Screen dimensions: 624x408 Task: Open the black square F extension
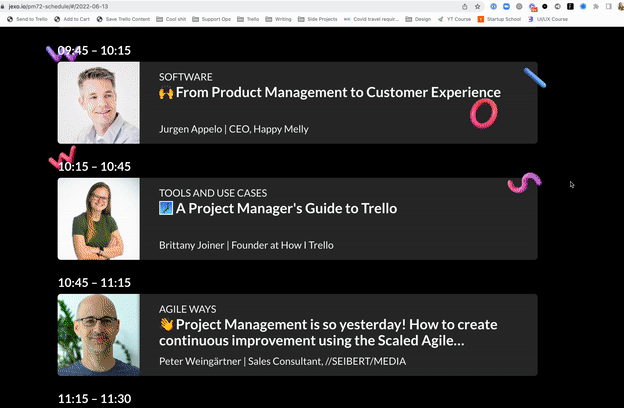pos(570,6)
